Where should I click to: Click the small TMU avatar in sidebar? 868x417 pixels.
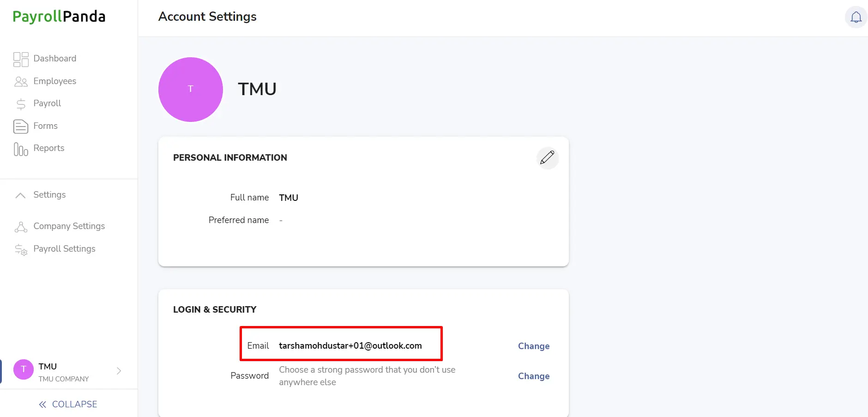coord(24,369)
